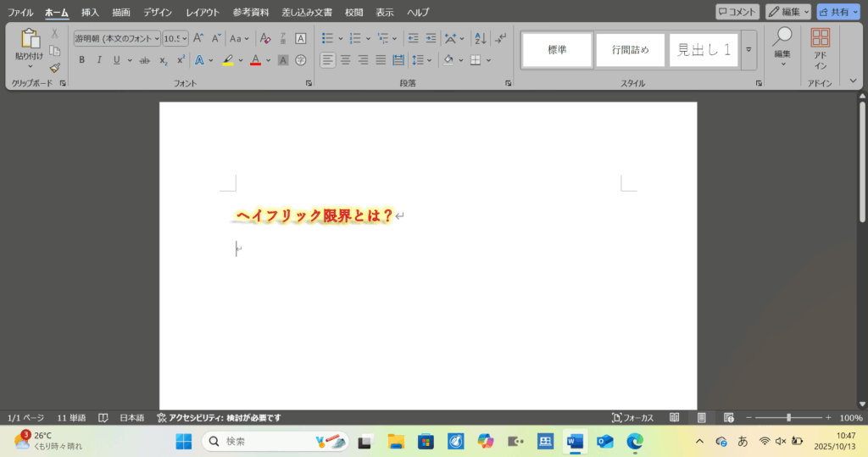Viewport: 868px width, 457px height.
Task: Toggle Italic formatting
Action: point(99,60)
